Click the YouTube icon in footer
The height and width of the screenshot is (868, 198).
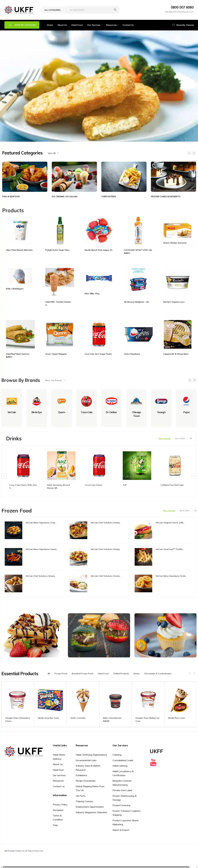(153, 762)
